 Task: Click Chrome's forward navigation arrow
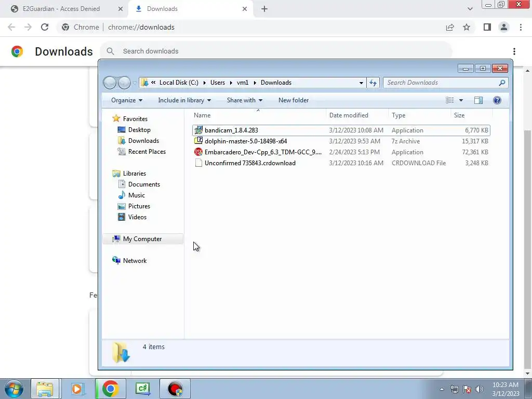tap(28, 27)
